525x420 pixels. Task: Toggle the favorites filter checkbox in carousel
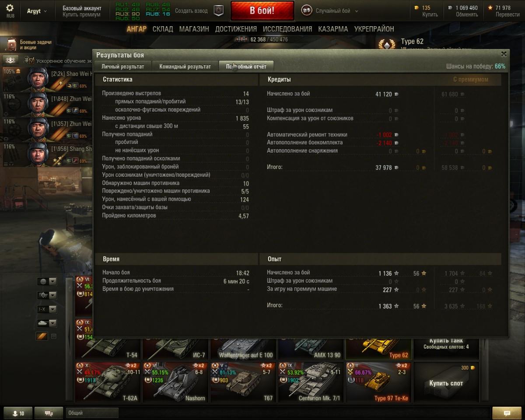point(54,336)
